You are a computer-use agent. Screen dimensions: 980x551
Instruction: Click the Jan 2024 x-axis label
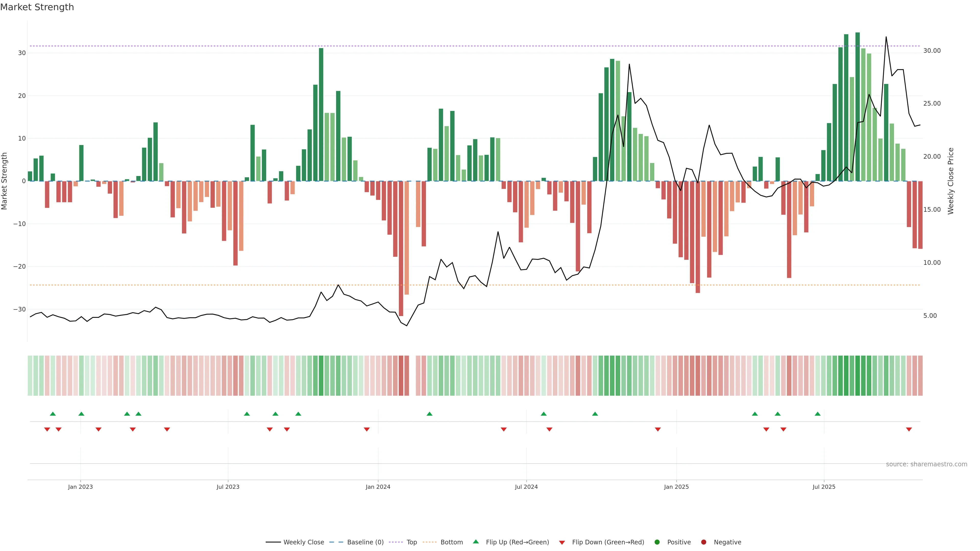378,487
